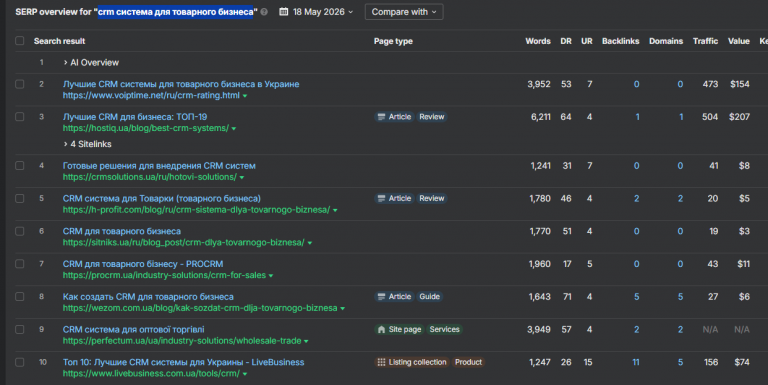The width and height of the screenshot is (768, 385).
Task: Open dropdown arrow after procrm.ua URL
Action: 271,276
